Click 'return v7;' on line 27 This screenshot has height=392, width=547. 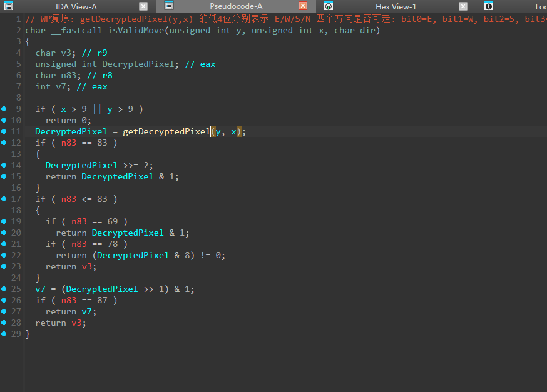pyautogui.click(x=71, y=311)
